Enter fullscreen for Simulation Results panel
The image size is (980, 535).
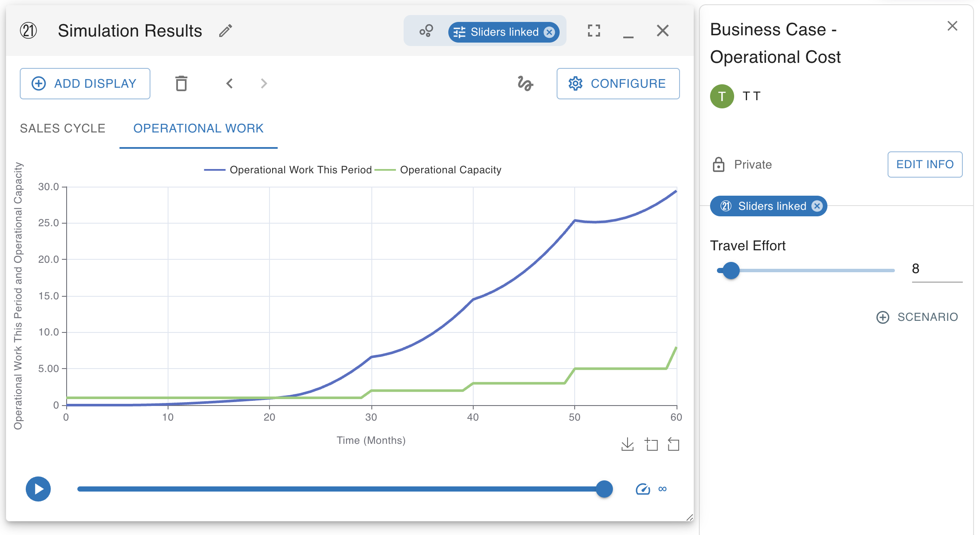594,31
